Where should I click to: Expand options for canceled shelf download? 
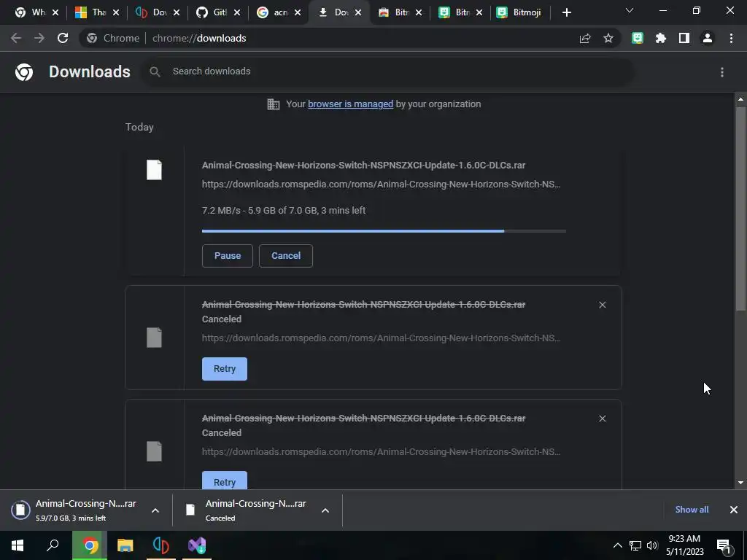point(325,510)
